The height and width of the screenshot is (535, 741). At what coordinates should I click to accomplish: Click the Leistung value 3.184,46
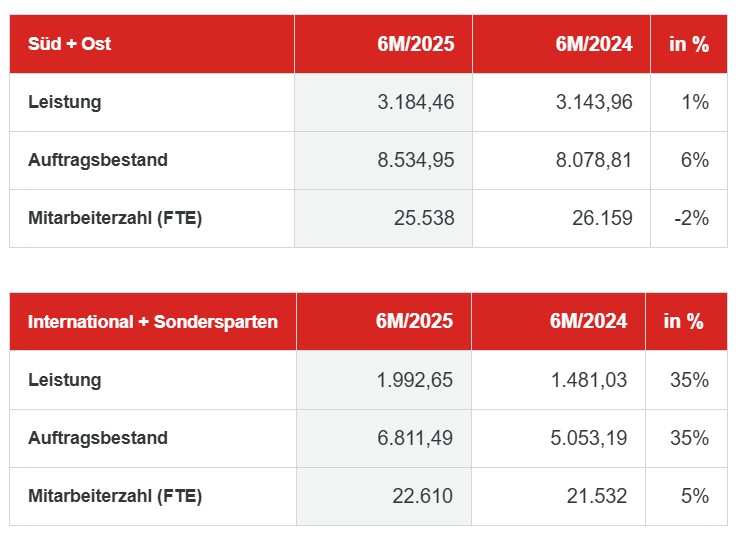pyautogui.click(x=412, y=102)
